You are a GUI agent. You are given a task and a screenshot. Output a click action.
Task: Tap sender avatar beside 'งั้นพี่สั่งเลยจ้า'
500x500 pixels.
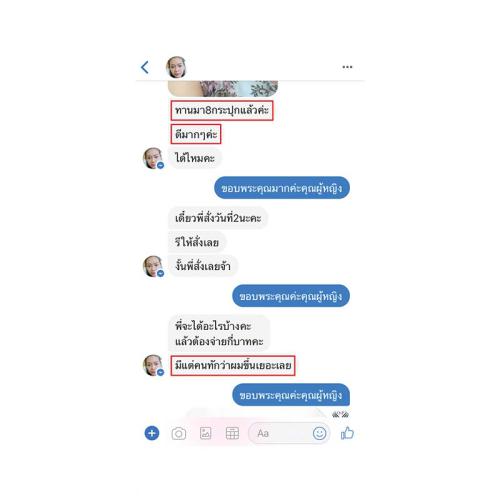click(x=153, y=266)
